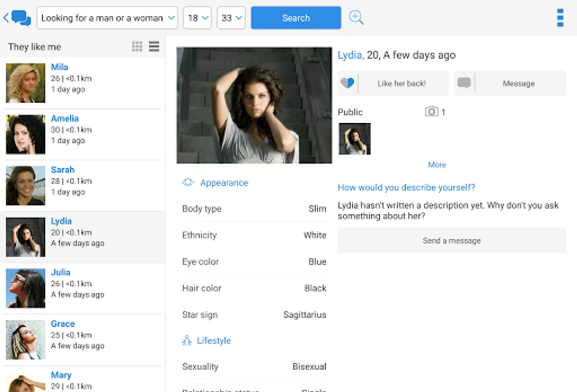Click the Ethnicity White value
The height and width of the screenshot is (392, 577).
(315, 235)
